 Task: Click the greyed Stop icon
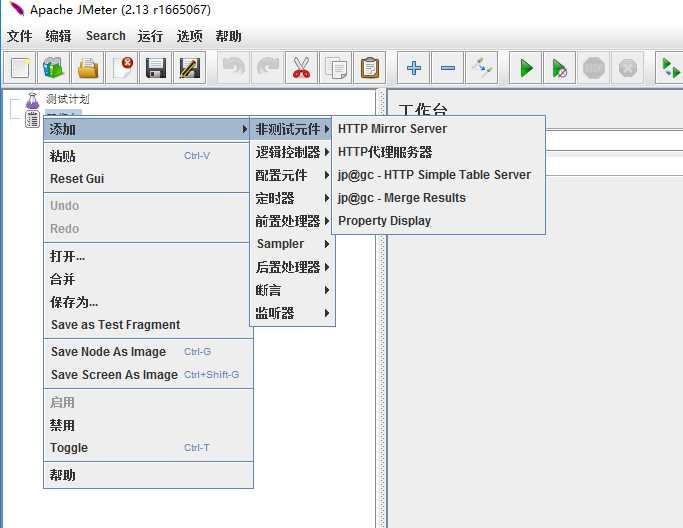[x=593, y=68]
